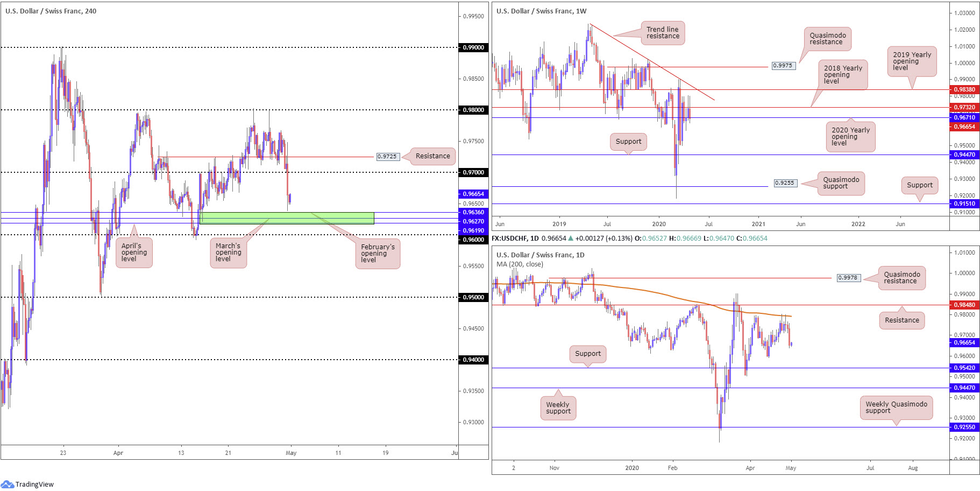This screenshot has height=491, width=980.
Task: Click the 0.96190 level label
Action: [x=473, y=230]
